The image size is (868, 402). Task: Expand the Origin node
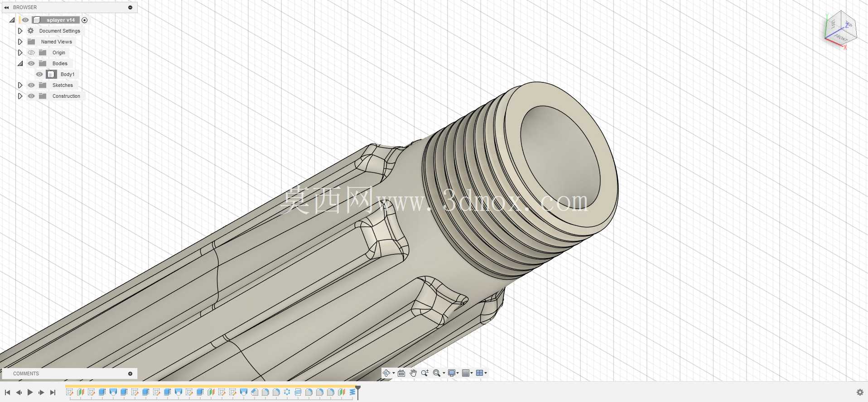pyautogui.click(x=20, y=53)
